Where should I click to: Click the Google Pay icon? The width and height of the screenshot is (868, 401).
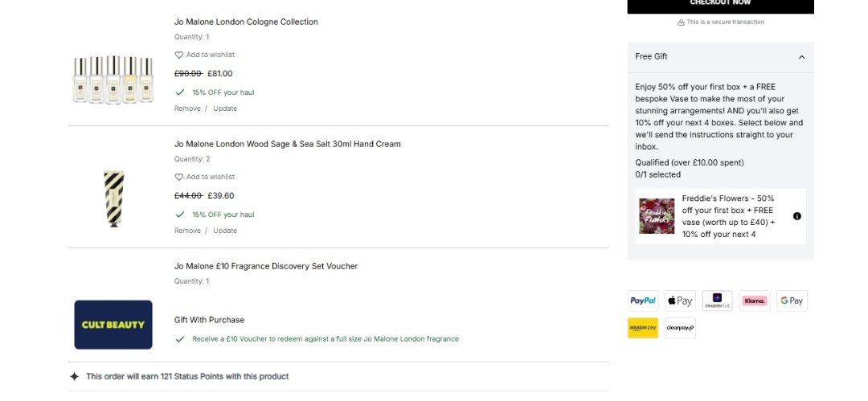pos(792,301)
